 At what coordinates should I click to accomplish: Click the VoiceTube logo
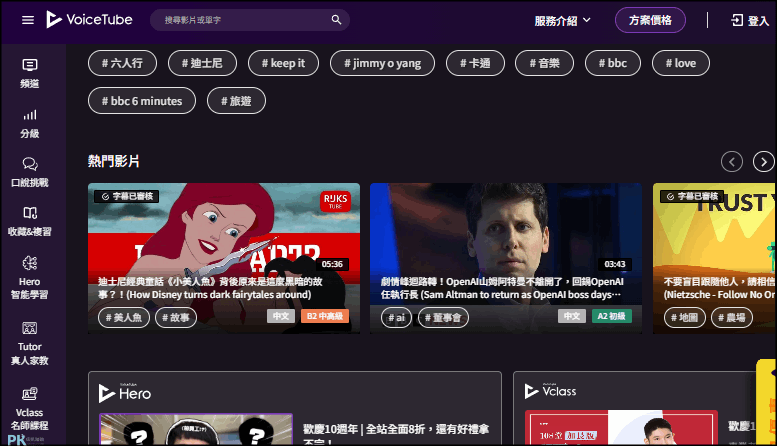pyautogui.click(x=89, y=20)
